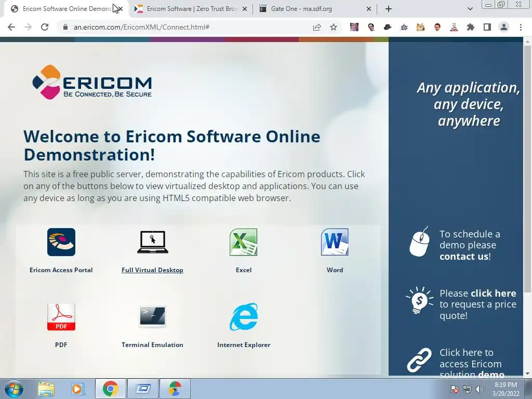
Task: Click the chain link icon in sidebar
Action: point(419,360)
